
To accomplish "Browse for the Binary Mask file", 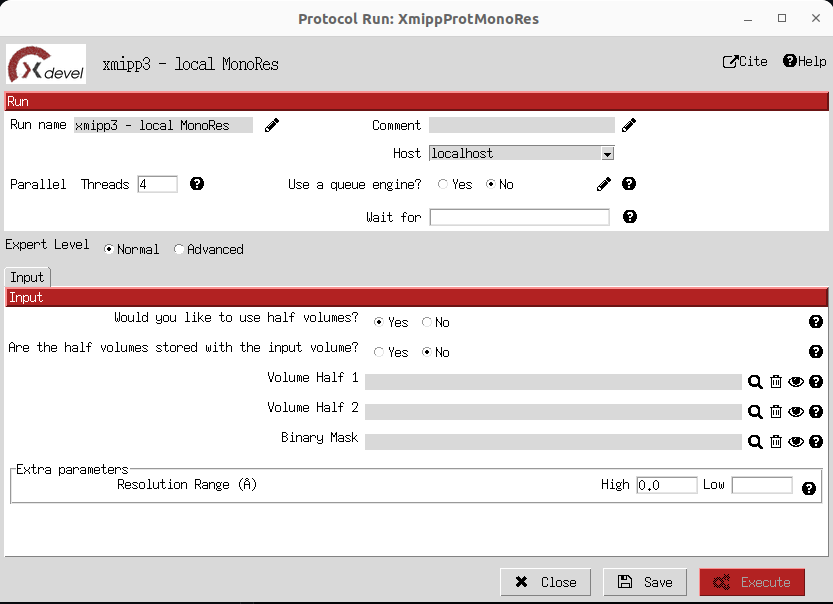I will (755, 441).
